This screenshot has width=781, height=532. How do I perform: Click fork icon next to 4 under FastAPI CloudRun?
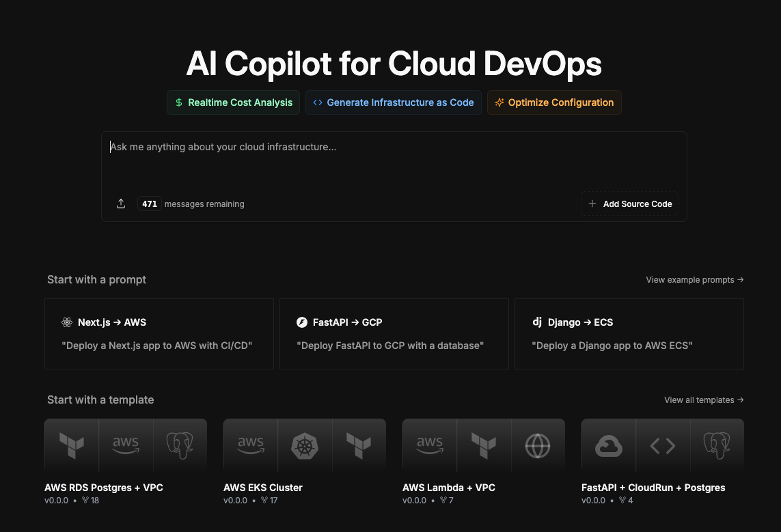coord(622,500)
